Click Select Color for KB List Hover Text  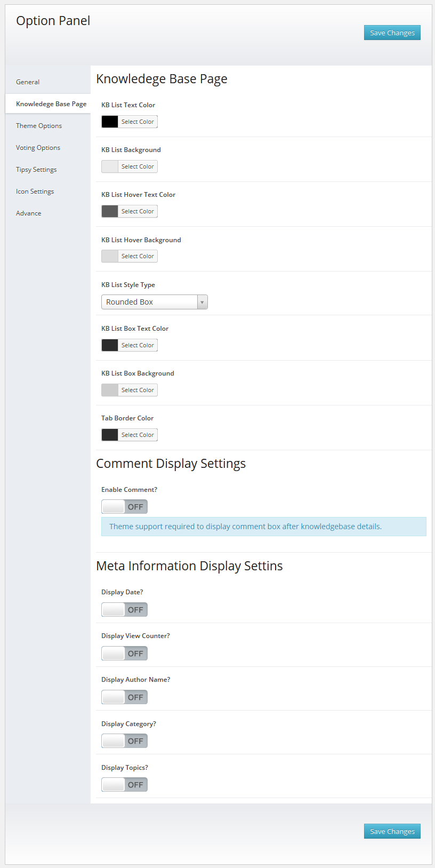138,211
